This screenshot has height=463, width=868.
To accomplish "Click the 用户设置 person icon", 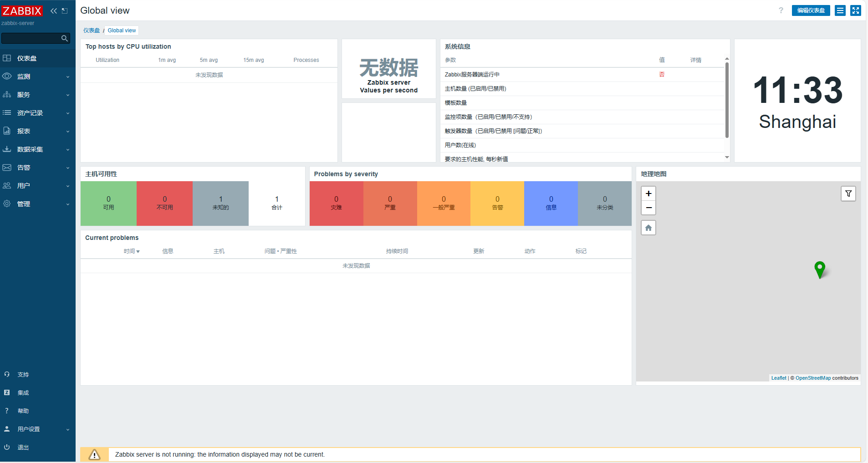I will click(7, 429).
